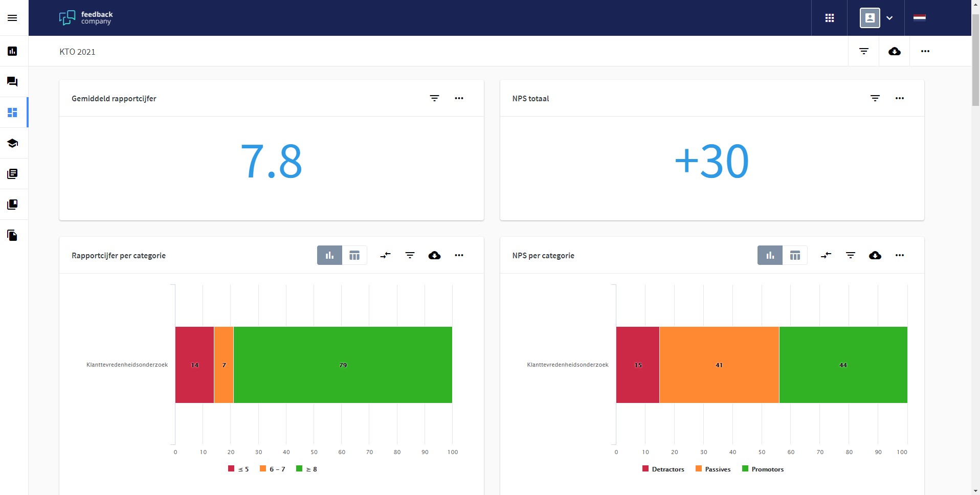
Task: Click the Detractors bar segment labeled 15
Action: click(x=638, y=365)
